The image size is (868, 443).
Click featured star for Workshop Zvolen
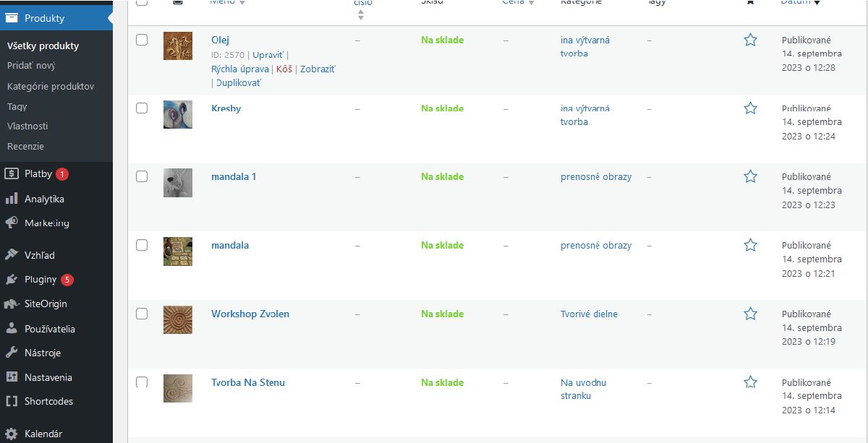(x=750, y=314)
